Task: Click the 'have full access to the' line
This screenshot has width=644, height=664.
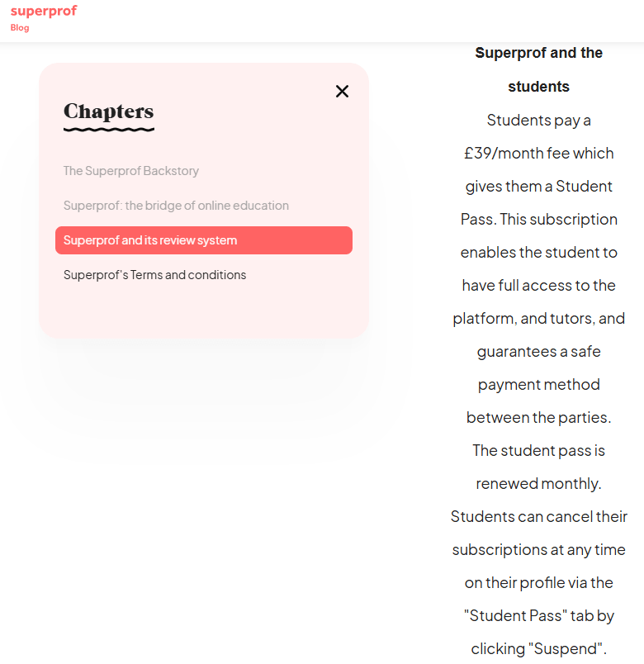Action: [x=538, y=285]
